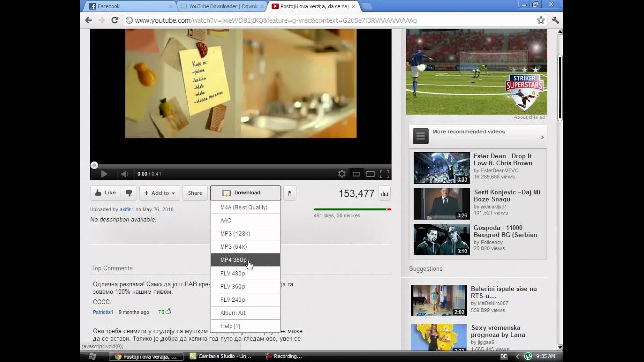
Task: Bookmark page with the star icon
Action: [x=541, y=20]
